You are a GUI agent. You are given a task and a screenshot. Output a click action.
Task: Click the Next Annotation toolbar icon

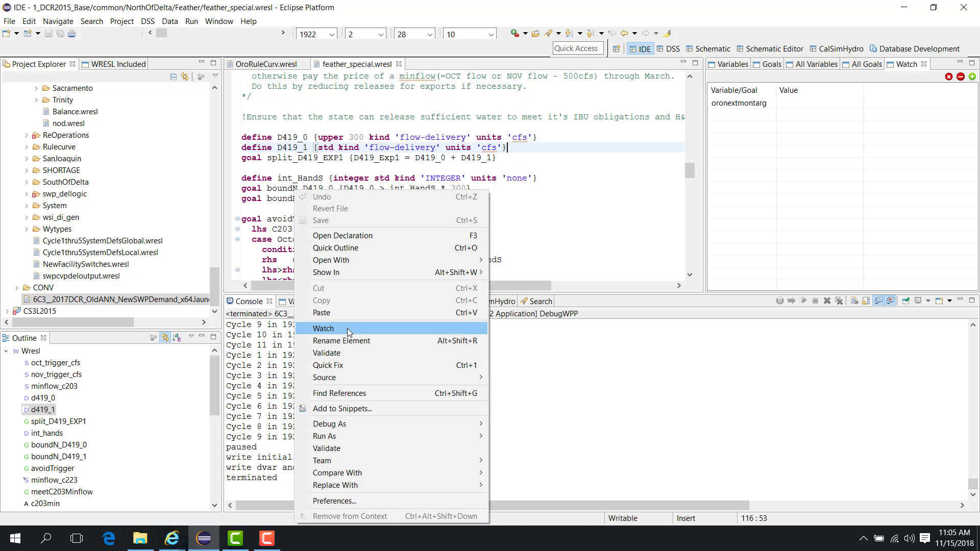coord(569,34)
